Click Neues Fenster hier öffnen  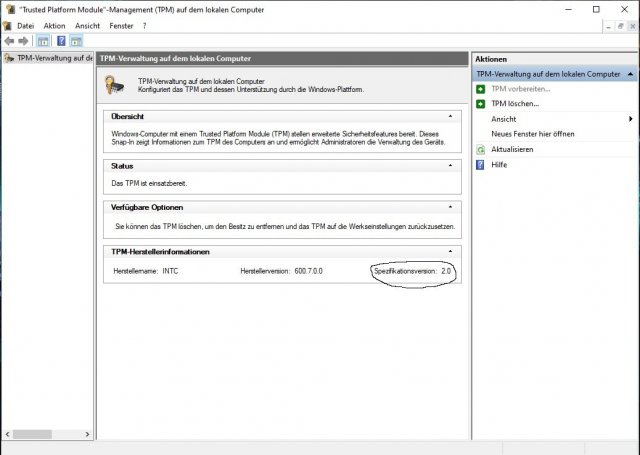532,134
